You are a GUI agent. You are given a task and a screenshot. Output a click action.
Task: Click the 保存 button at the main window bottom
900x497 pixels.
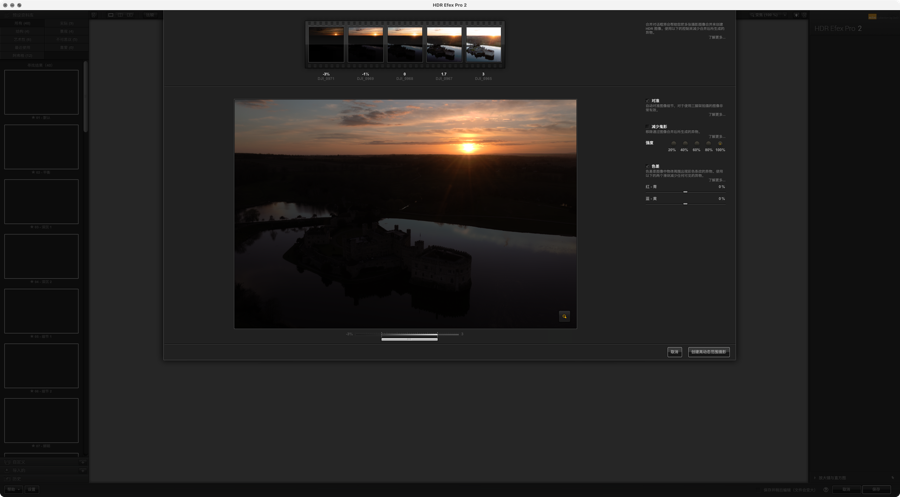pos(876,490)
